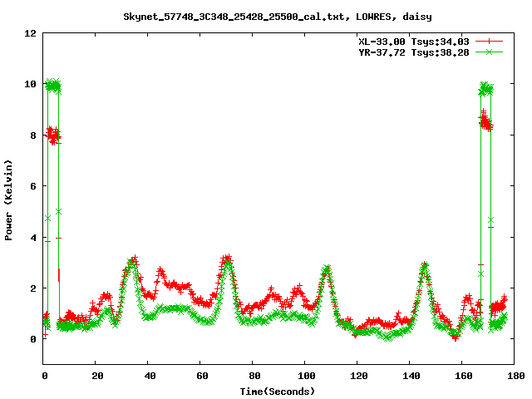
Task: Click the x-axis tick label 180
Action: point(515,376)
